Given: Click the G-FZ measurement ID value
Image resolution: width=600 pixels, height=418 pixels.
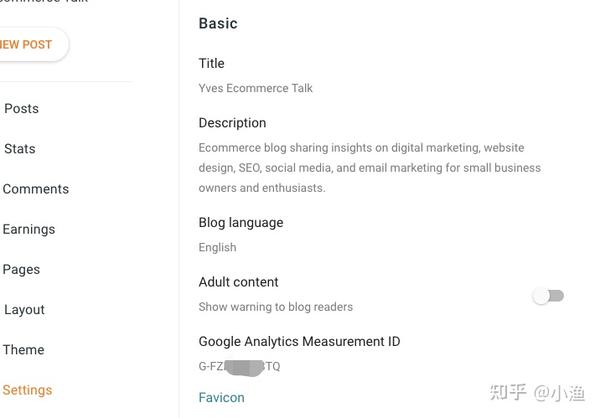Looking at the screenshot, I should point(240,367).
